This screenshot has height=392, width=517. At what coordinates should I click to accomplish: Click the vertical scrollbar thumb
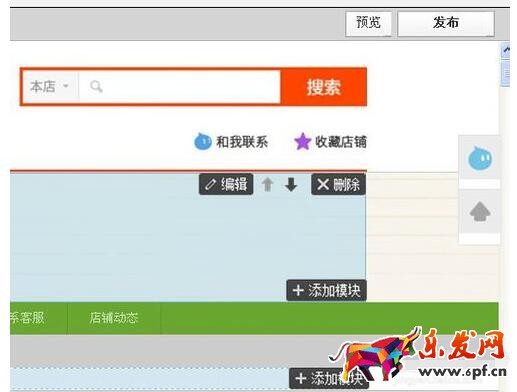coord(506,73)
